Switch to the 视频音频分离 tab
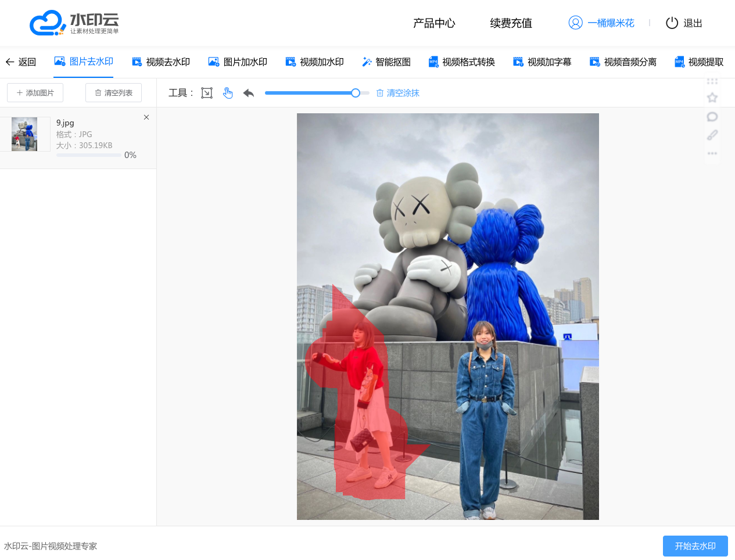 (x=623, y=62)
